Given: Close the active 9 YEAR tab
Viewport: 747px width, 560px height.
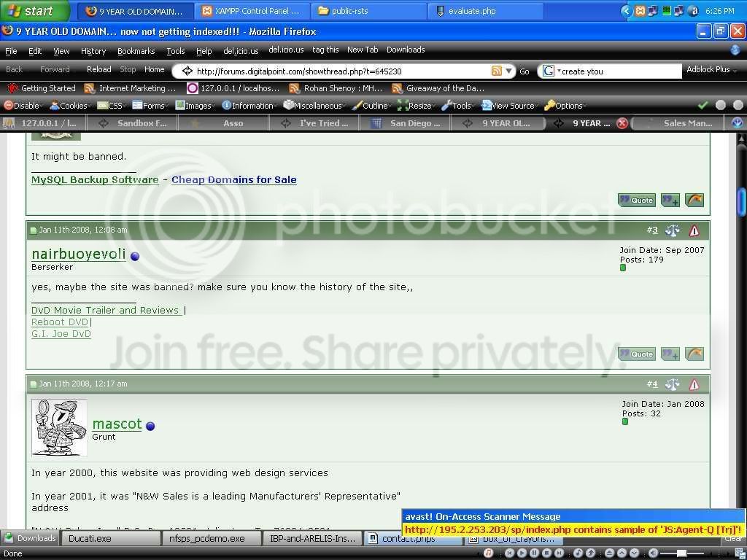Looking at the screenshot, I should point(622,123).
